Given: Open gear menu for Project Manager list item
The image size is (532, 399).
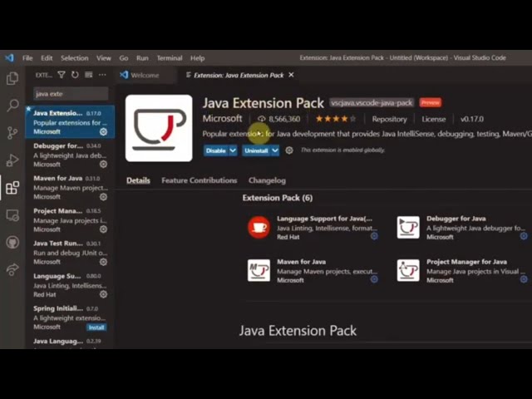Looking at the screenshot, I should (x=103, y=229).
